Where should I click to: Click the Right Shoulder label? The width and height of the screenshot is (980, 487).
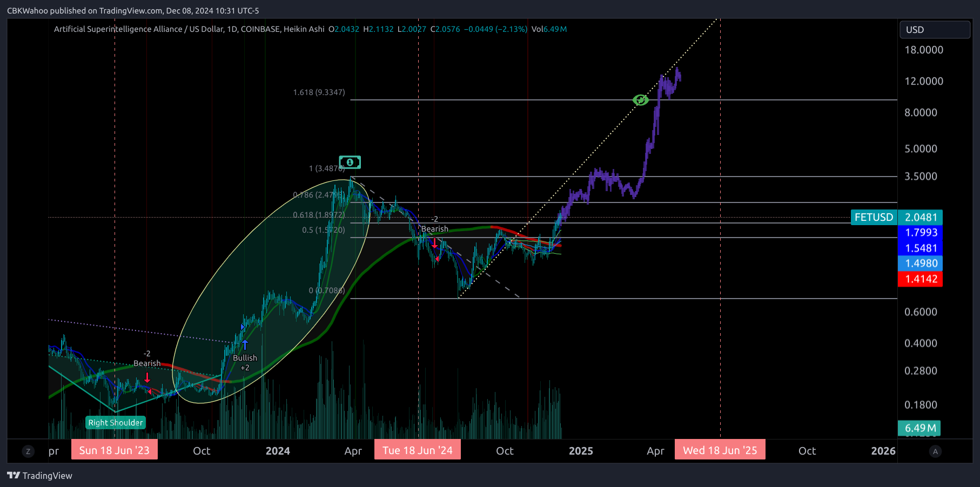pyautogui.click(x=116, y=423)
